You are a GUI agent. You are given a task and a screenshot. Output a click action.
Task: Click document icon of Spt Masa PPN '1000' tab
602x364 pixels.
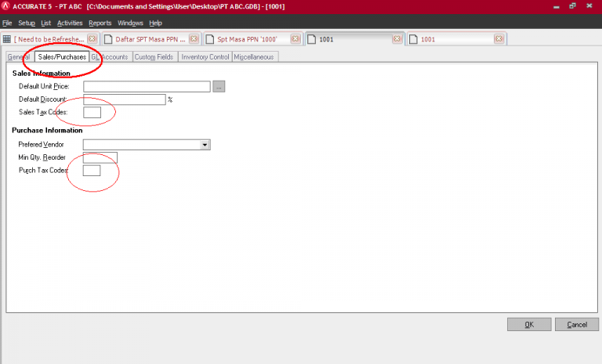tap(209, 39)
